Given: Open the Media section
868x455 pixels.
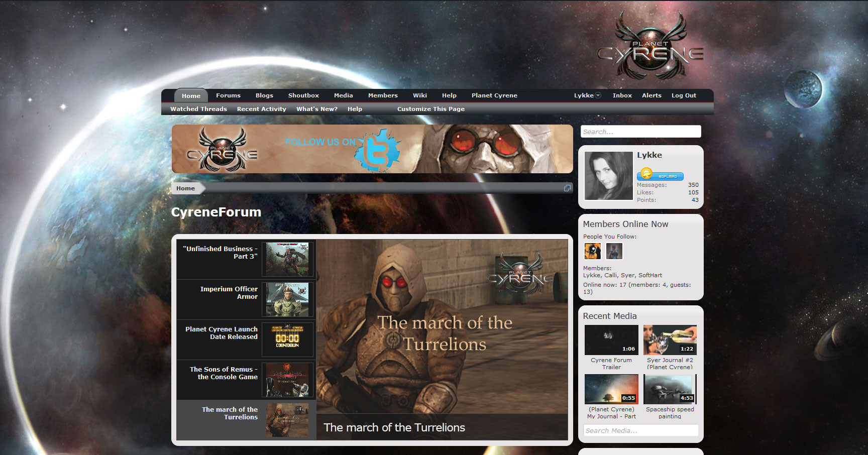Looking at the screenshot, I should [344, 95].
